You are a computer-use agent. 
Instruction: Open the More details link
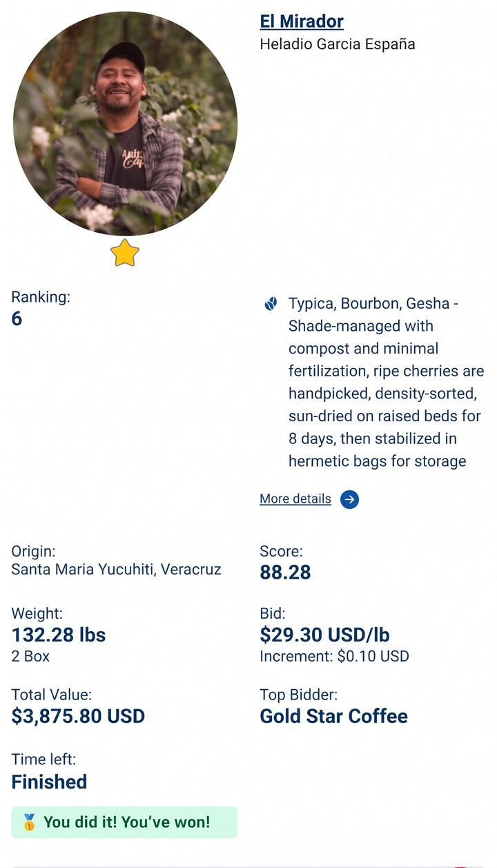pos(295,499)
